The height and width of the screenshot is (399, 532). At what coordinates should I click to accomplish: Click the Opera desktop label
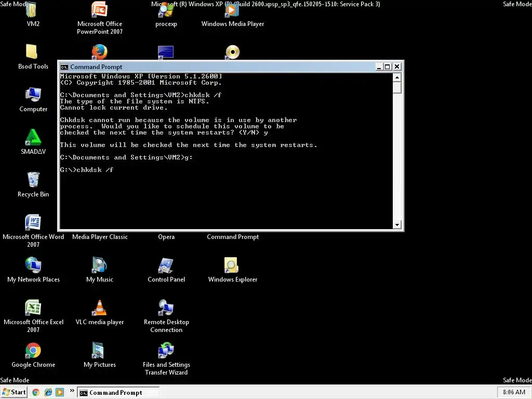tap(166, 237)
